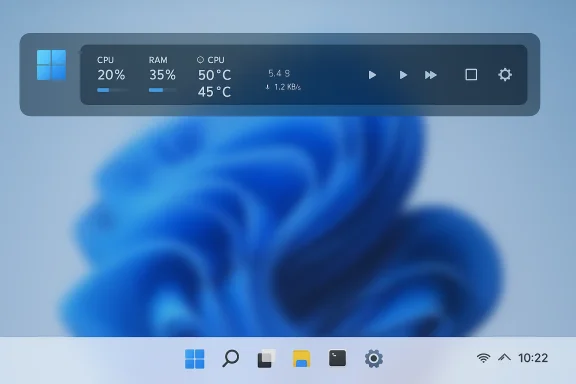Click the 10:22 clock on the taskbar
This screenshot has width=576, height=384.
click(x=533, y=358)
